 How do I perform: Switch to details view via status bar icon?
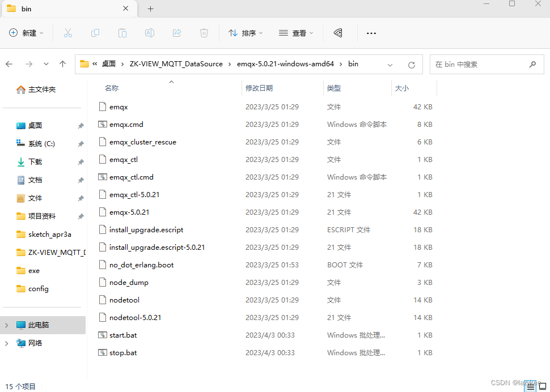(531, 386)
